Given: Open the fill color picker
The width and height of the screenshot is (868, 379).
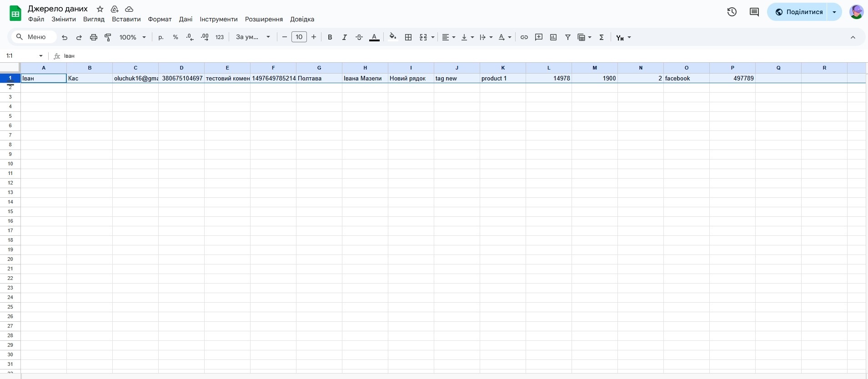Looking at the screenshot, I should pos(393,37).
